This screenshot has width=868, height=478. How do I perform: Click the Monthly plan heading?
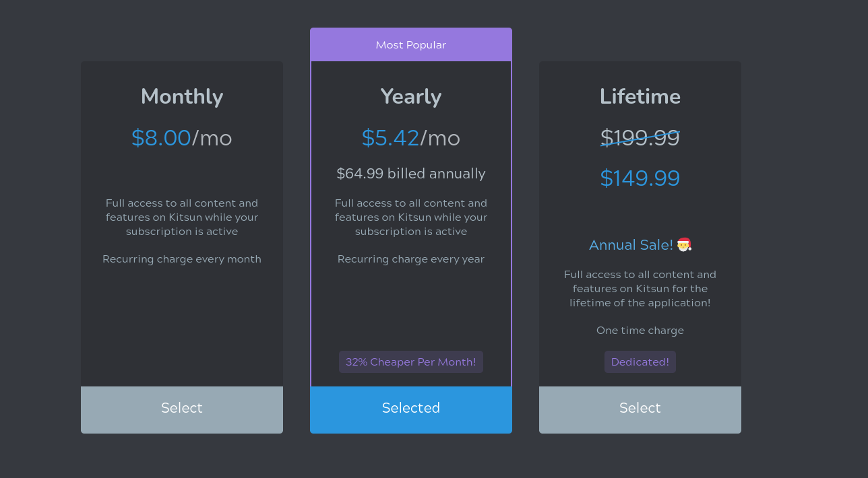(x=182, y=97)
